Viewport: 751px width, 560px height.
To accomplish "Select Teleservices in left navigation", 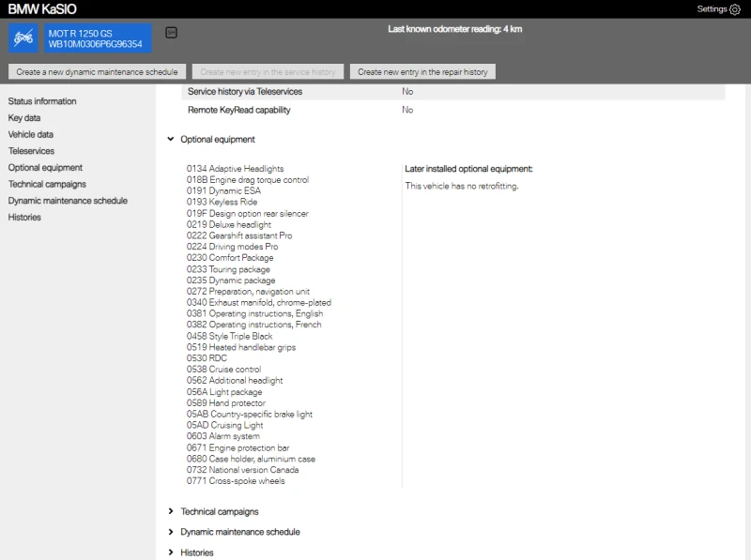I will (31, 151).
